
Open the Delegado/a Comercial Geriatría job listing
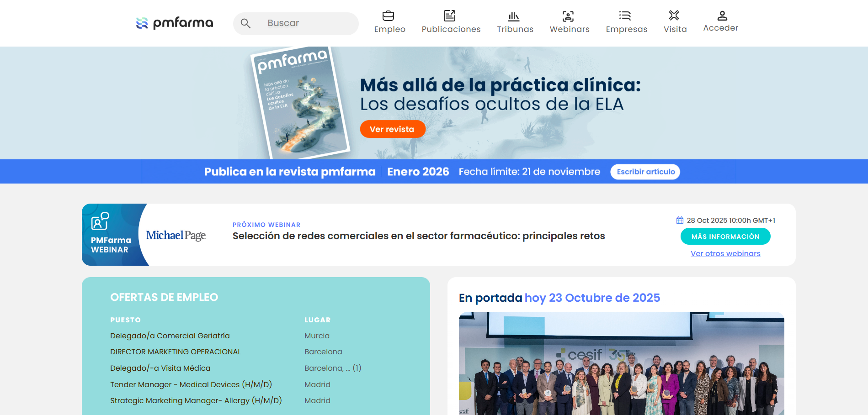tap(170, 336)
